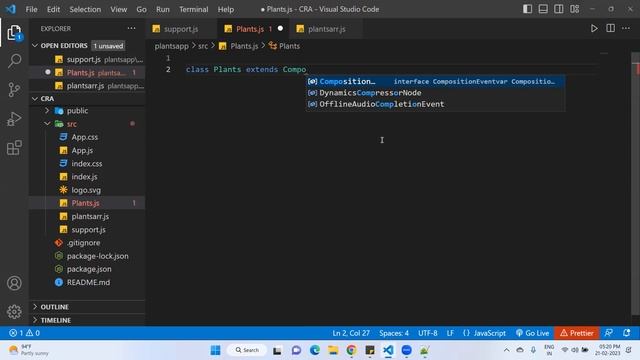The height and width of the screenshot is (360, 640).
Task: Open the Go menu
Action: (x=141, y=9)
